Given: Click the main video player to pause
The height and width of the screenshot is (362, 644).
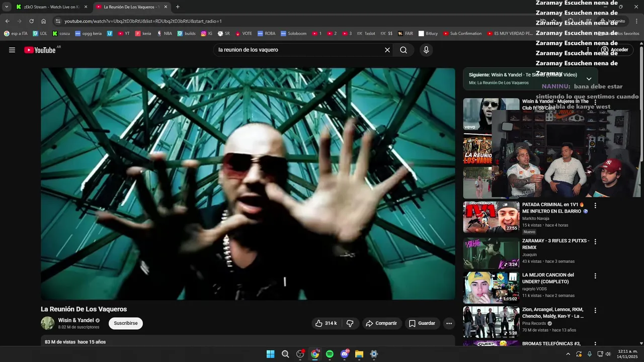Looking at the screenshot, I should coord(248,184).
